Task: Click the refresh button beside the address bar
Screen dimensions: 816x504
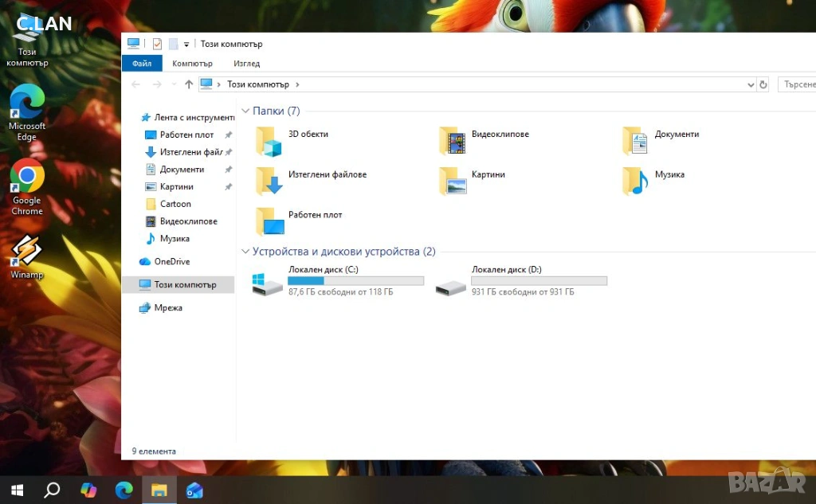Action: tap(763, 84)
